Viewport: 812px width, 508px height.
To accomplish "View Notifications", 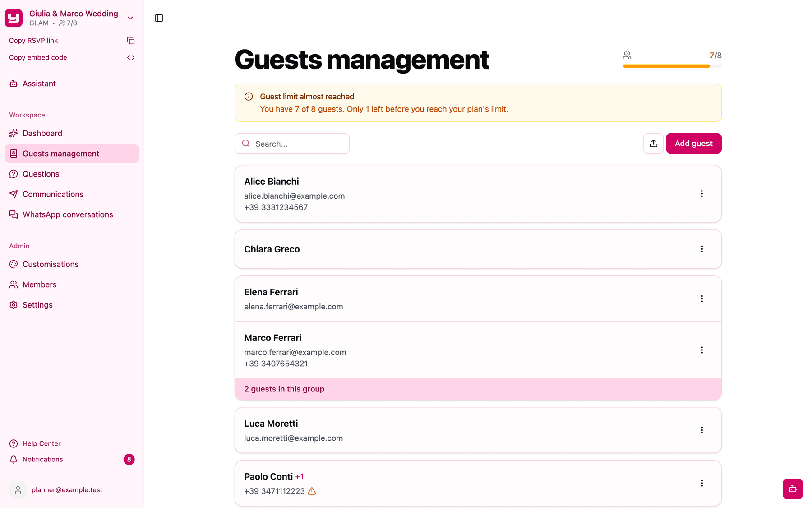I will (72, 459).
